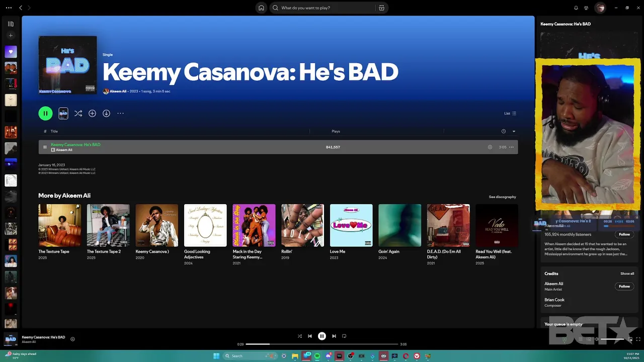The height and width of the screenshot is (362, 644).
Task: Click the taskbar Search box
Action: click(x=251, y=356)
